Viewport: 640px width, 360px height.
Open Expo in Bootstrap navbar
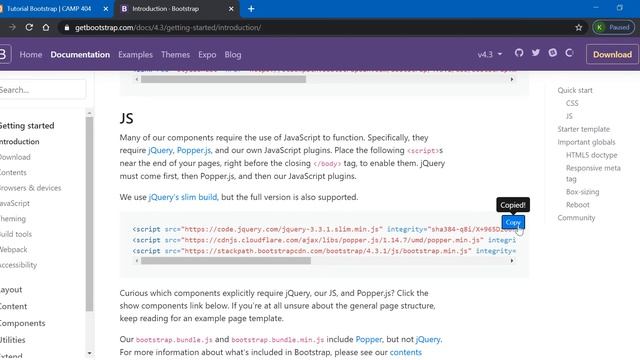pos(207,54)
